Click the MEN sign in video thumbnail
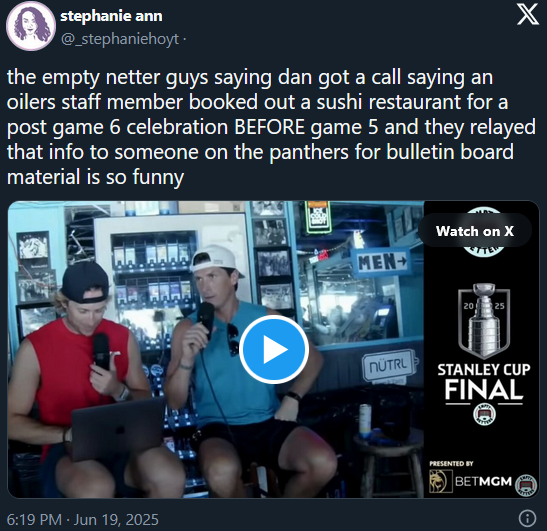 coord(382,261)
